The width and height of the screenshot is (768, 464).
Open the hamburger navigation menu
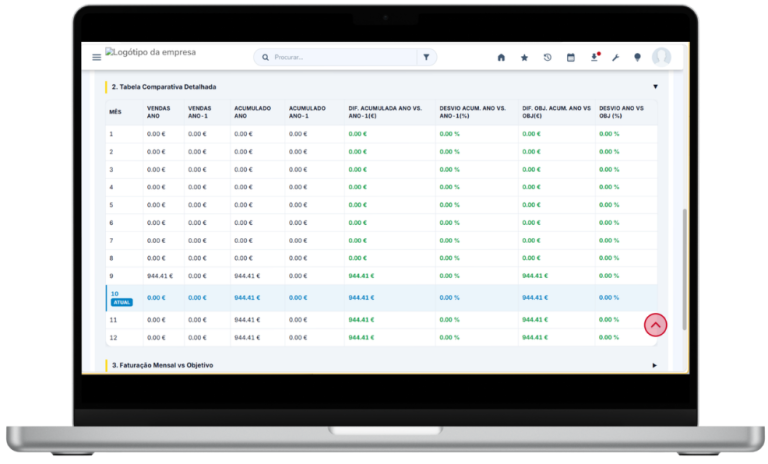coord(96,57)
